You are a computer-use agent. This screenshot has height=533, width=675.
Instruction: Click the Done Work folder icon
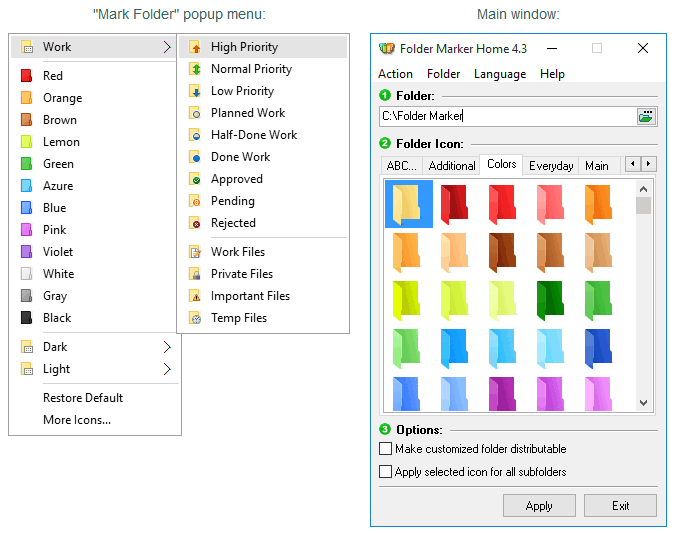[195, 157]
